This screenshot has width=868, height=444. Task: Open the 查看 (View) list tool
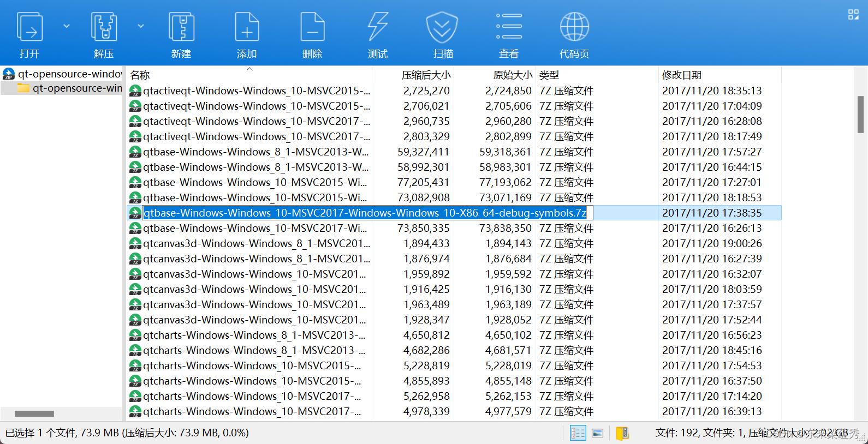click(x=509, y=27)
